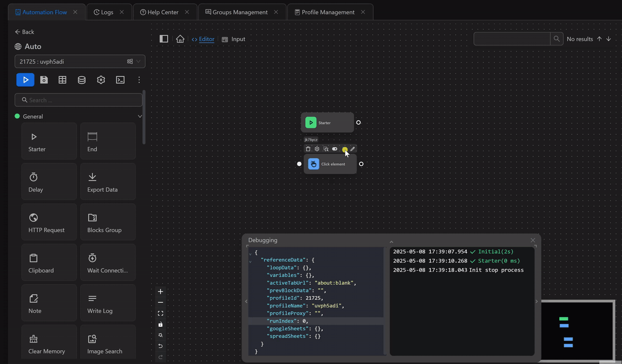Viewport: 622px width, 364px height.
Task: Delete the Click element block via trash icon
Action: (308, 149)
